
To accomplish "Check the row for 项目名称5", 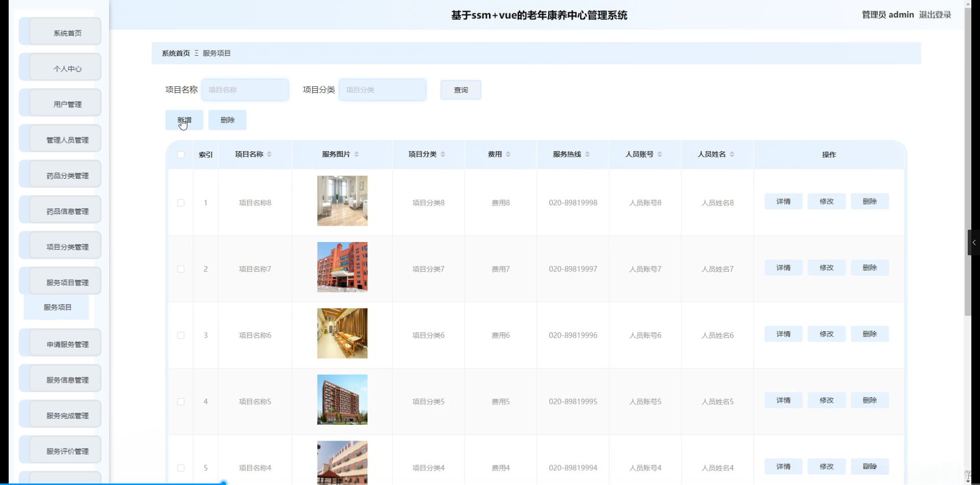I will pyautogui.click(x=181, y=402).
